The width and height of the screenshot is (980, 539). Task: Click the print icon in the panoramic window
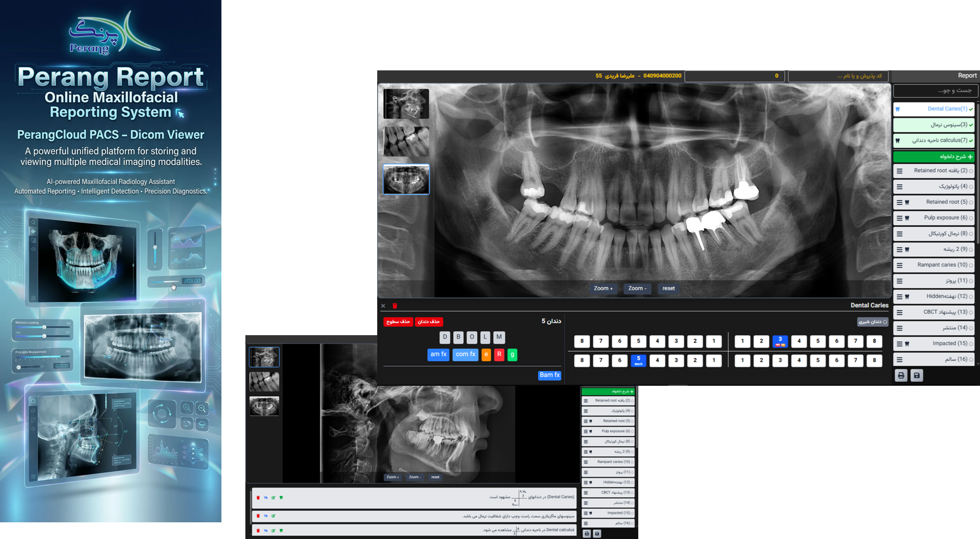tap(901, 375)
